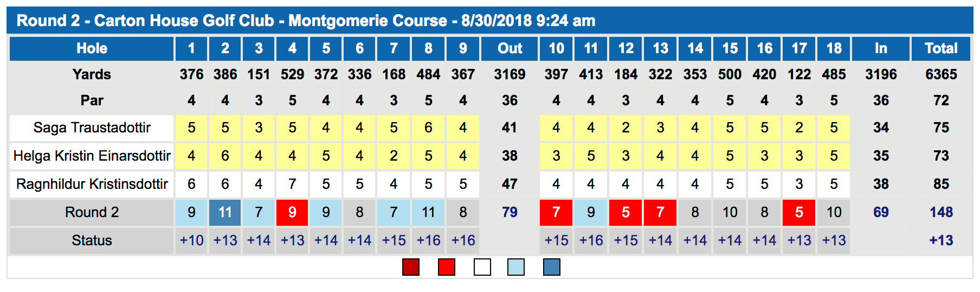Click the steel blue legend swatch
Viewport: 980px width, 292px height.
552,267
